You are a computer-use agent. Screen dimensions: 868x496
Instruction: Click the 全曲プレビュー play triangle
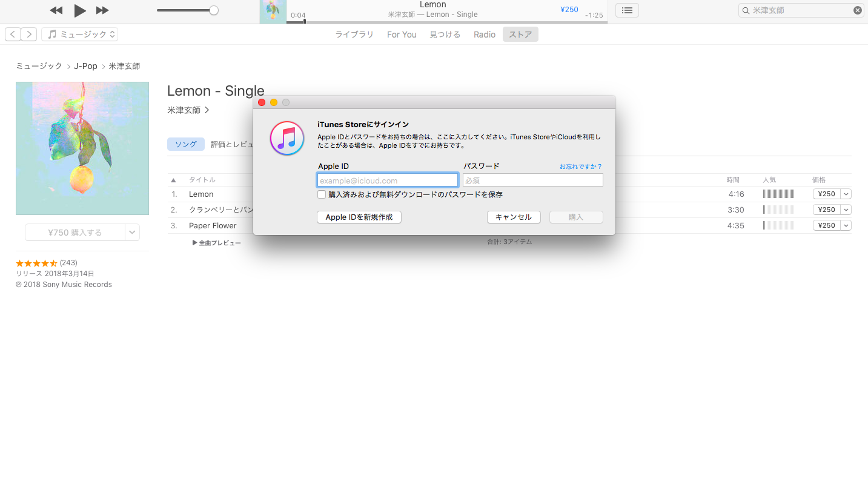click(x=195, y=243)
